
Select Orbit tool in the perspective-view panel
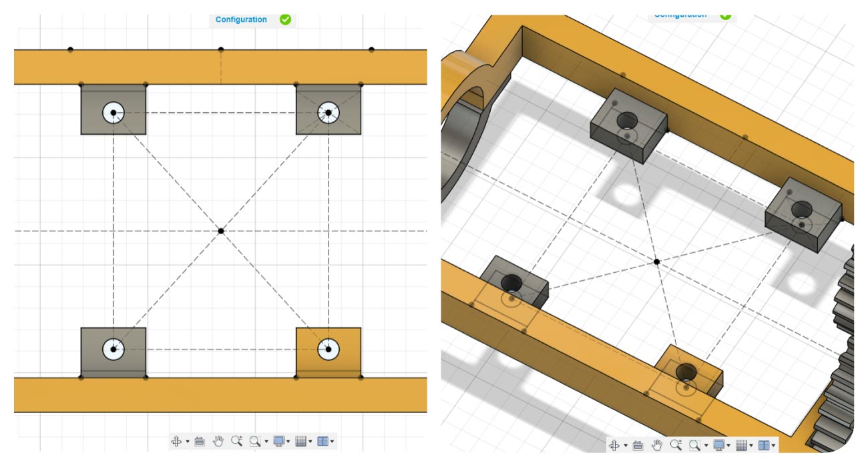point(614,445)
